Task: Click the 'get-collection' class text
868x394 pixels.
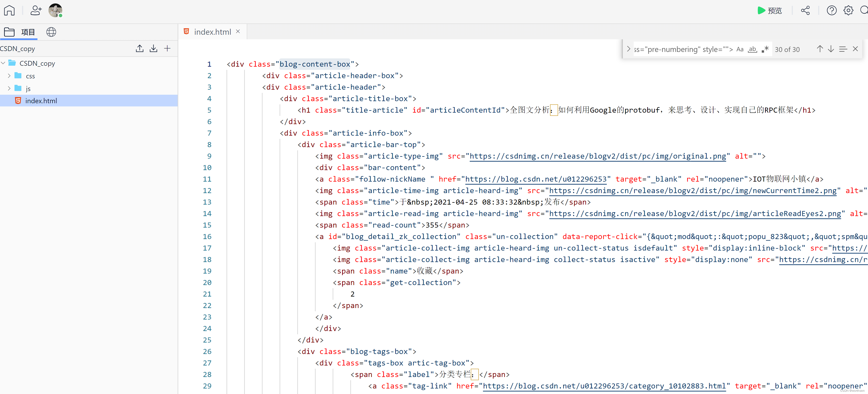Action: tap(421, 283)
